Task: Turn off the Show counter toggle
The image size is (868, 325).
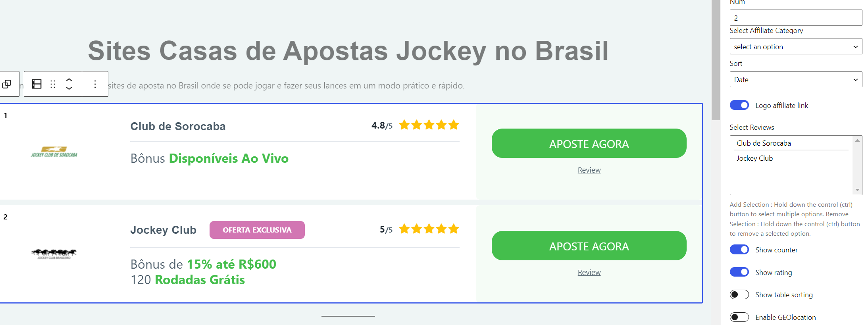Action: pyautogui.click(x=739, y=250)
